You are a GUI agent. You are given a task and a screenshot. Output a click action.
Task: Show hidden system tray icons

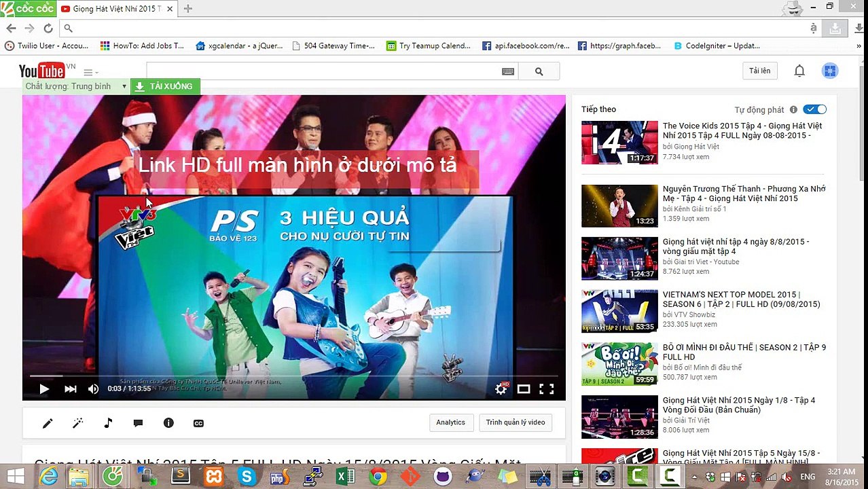[x=695, y=477]
